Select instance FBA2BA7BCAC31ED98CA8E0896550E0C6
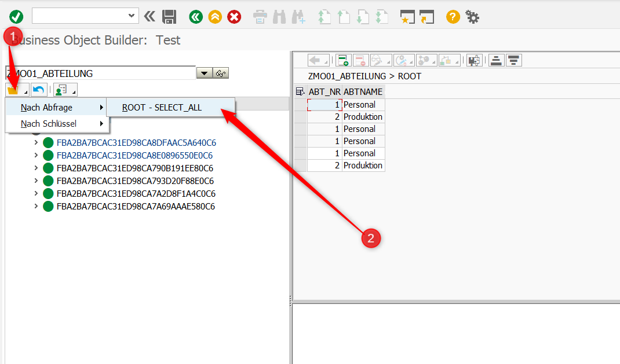The image size is (620, 364). (x=134, y=155)
